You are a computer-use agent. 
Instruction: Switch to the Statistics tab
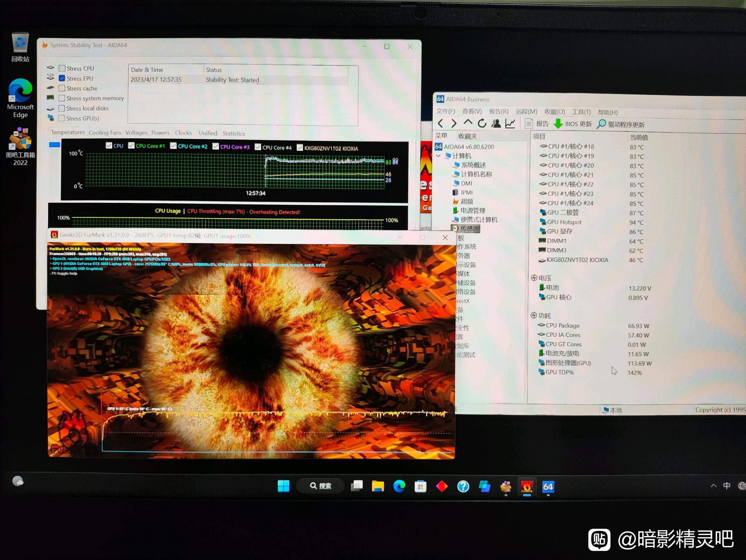click(233, 133)
